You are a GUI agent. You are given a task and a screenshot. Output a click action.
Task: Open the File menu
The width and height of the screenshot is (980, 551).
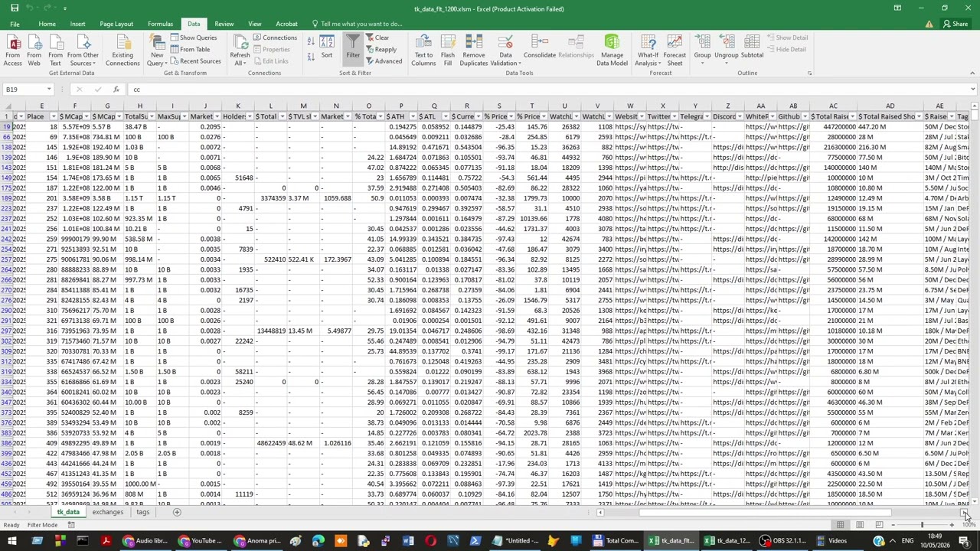[15, 24]
